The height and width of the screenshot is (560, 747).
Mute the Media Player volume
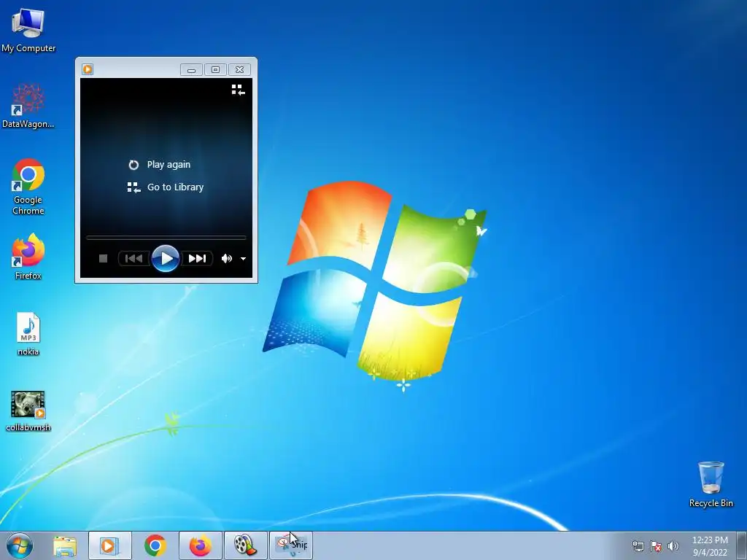[226, 259]
